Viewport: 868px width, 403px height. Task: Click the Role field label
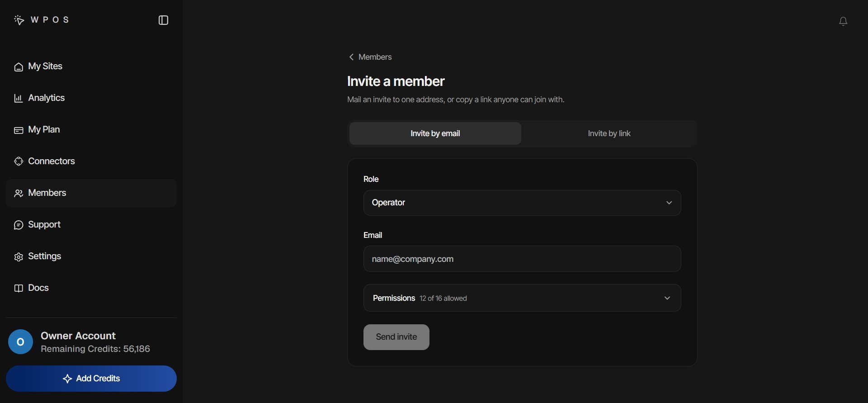pyautogui.click(x=371, y=179)
